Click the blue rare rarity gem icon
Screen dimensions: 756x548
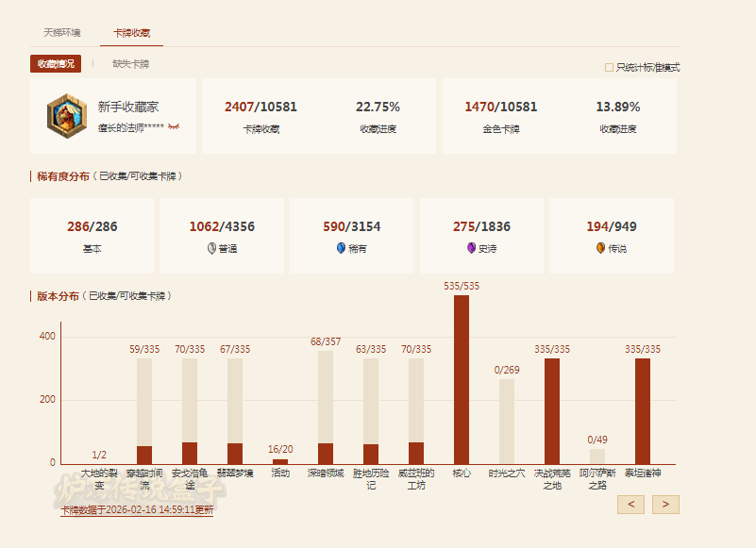[341, 248]
